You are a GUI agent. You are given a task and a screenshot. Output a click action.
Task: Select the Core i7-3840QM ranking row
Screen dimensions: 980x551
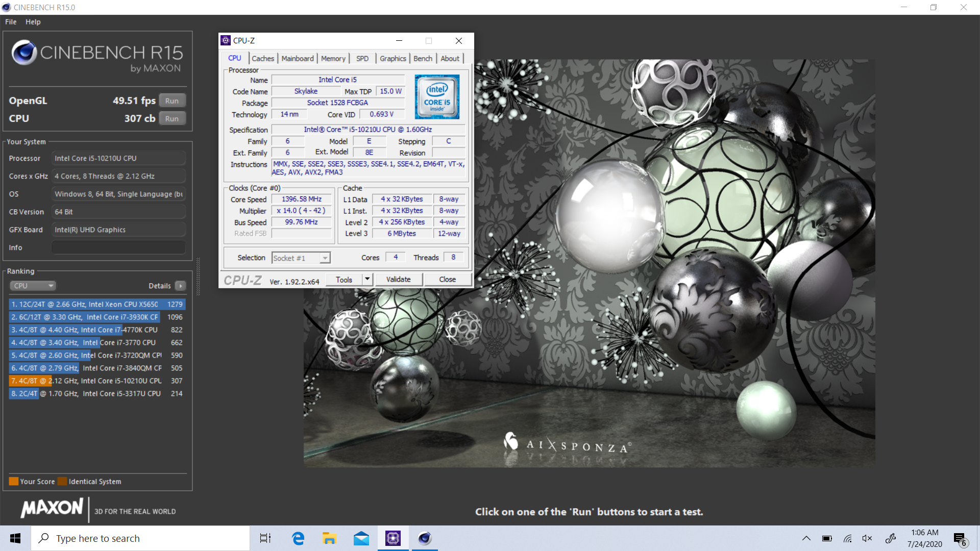click(97, 368)
